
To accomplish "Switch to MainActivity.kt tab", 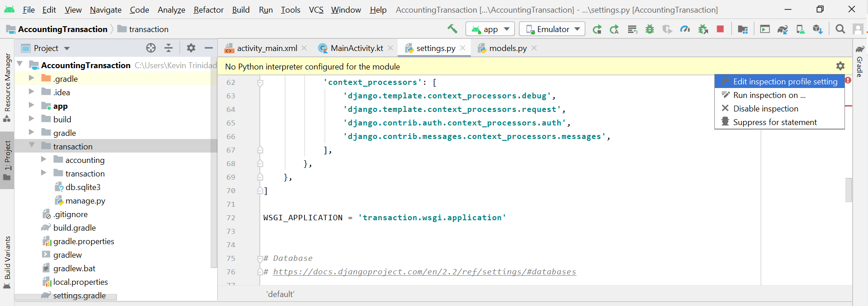I will [x=357, y=48].
